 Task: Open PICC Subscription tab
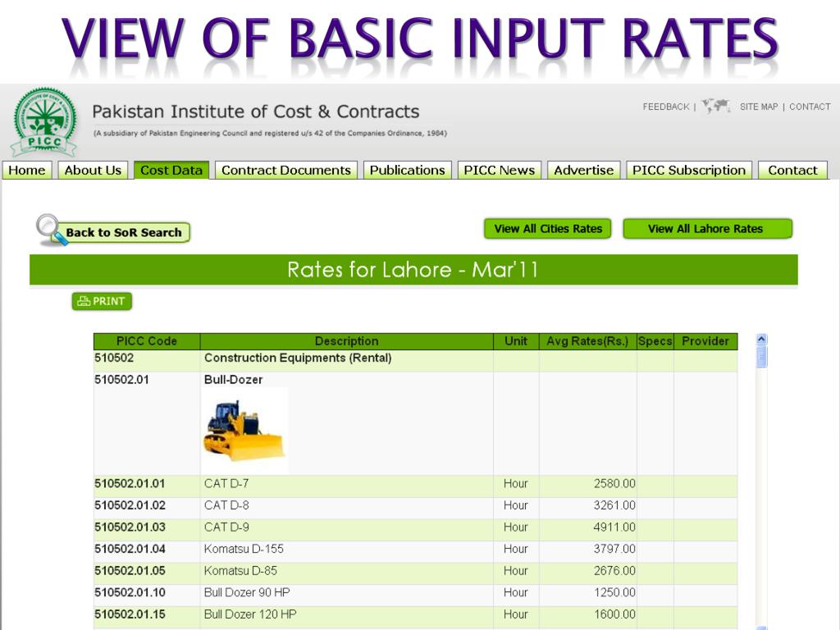[x=689, y=170]
